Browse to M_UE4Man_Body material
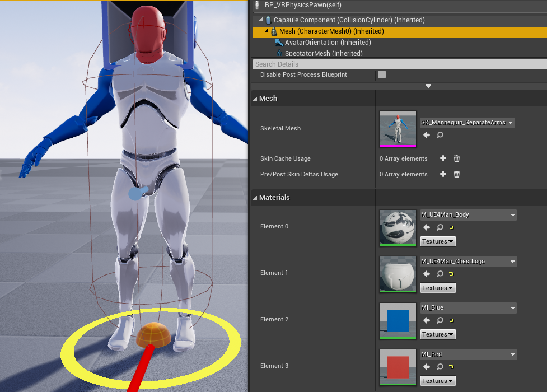 pos(440,227)
